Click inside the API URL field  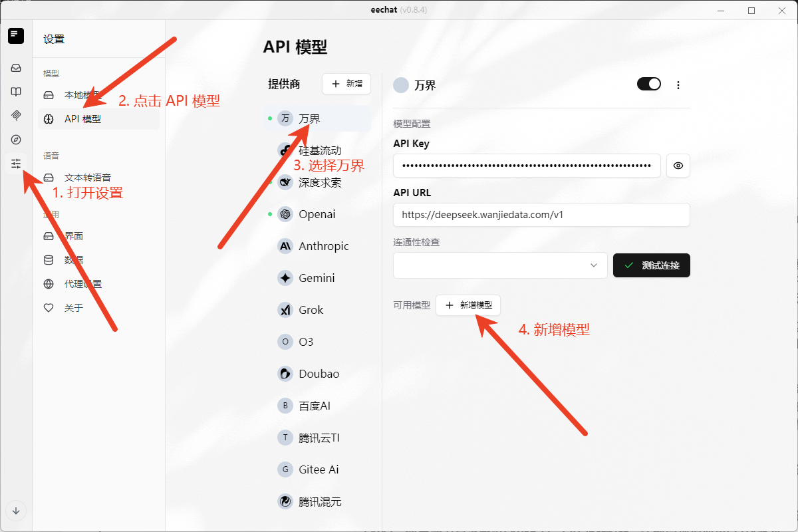541,215
